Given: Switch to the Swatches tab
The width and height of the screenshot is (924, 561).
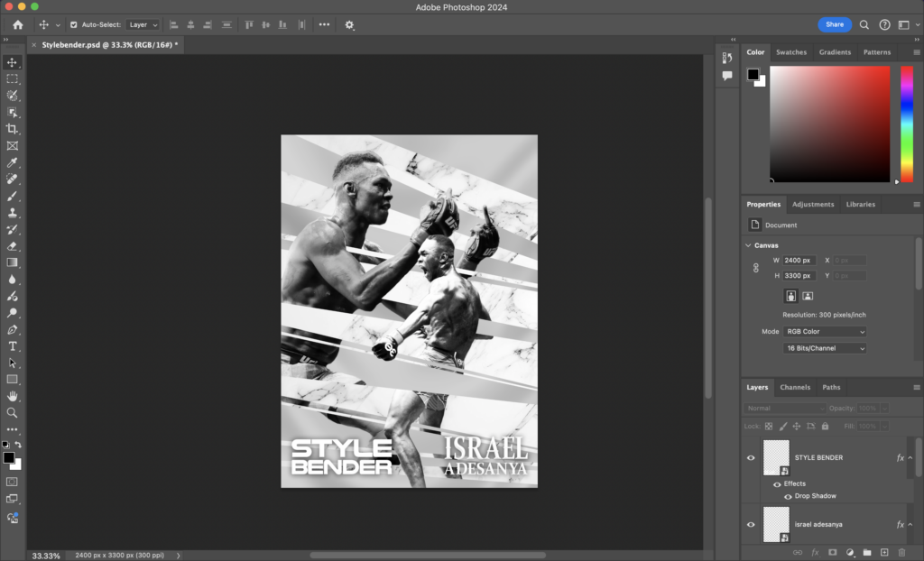Looking at the screenshot, I should [790, 52].
